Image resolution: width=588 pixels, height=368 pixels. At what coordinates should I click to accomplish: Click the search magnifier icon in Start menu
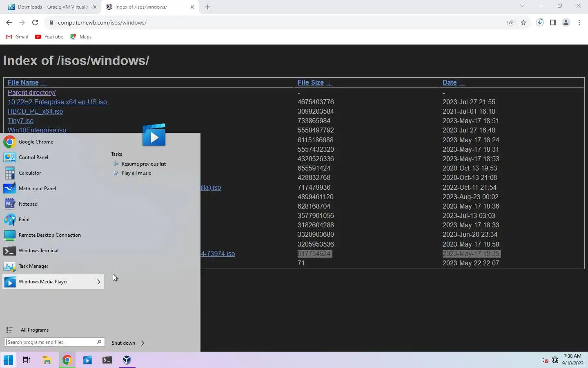click(99, 342)
